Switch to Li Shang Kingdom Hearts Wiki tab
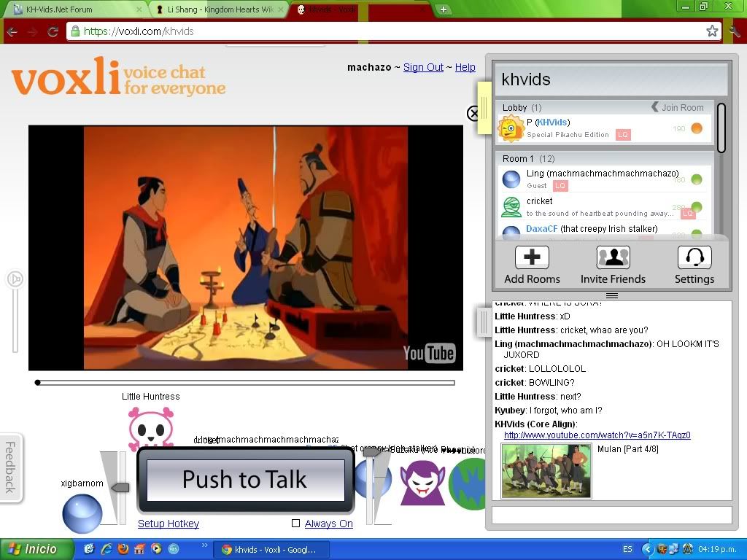 click(x=219, y=9)
